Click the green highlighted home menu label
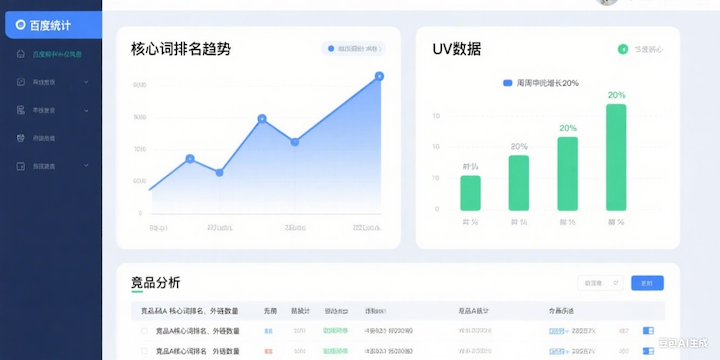Viewport: 720px width, 360px height. tap(57, 54)
